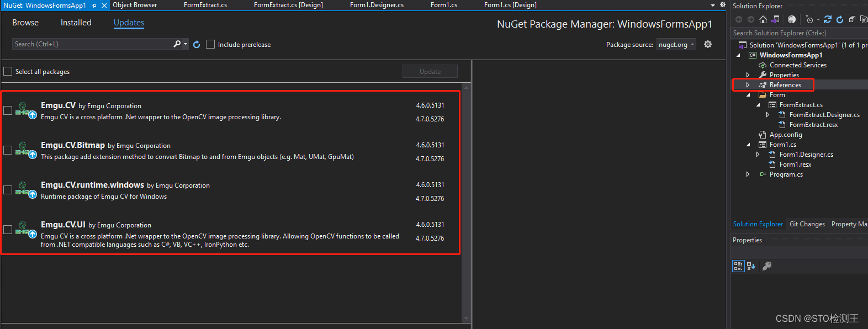Collapse the WindowsFormsApp1 project node
The image size is (868, 329).
[x=738, y=55]
